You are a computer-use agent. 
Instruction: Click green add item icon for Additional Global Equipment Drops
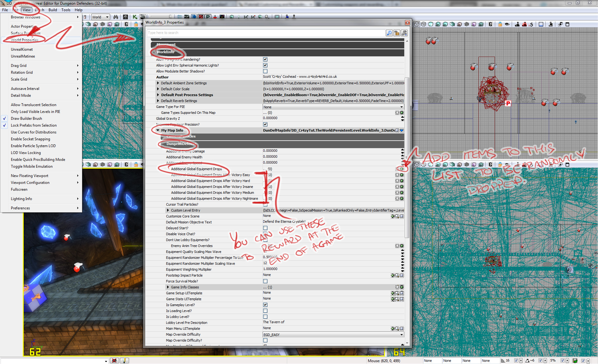click(402, 169)
